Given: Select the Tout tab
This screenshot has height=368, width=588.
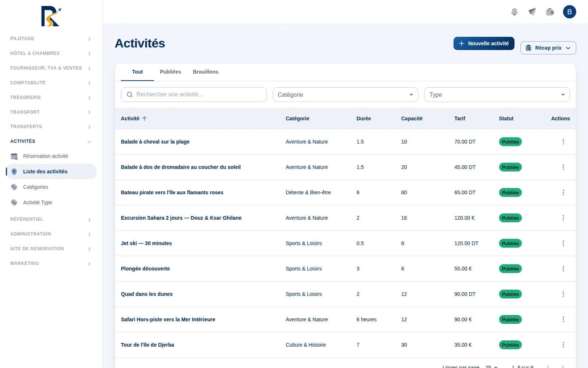Looking at the screenshot, I should (137, 72).
